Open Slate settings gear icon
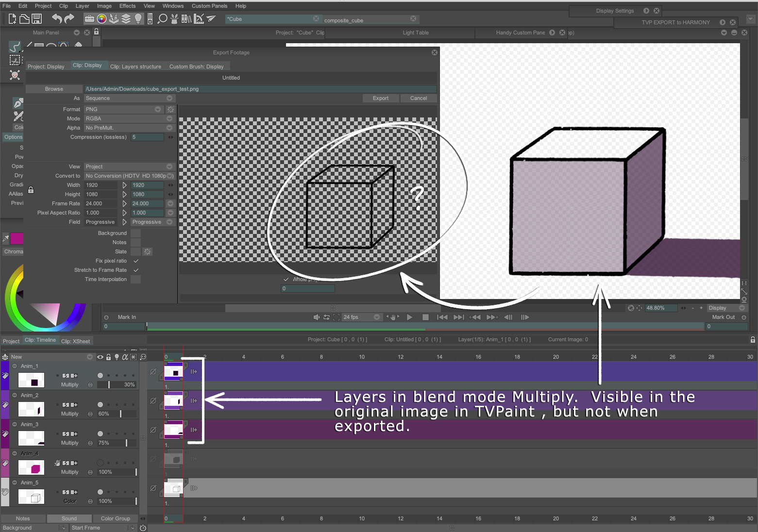This screenshot has height=532, width=758. click(x=148, y=251)
